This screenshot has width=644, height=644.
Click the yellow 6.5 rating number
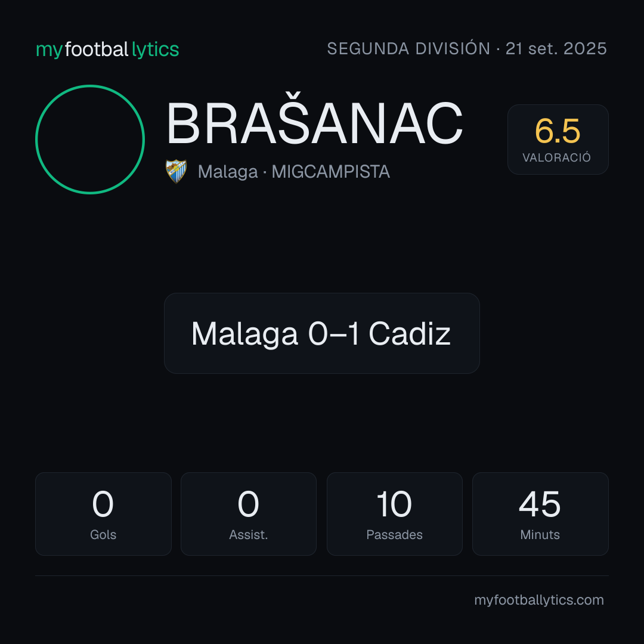[558, 131]
